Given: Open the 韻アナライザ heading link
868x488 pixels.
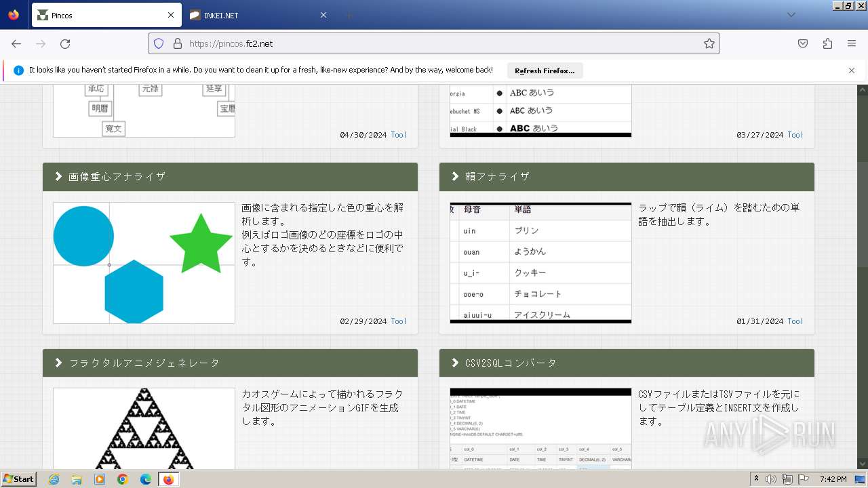Looking at the screenshot, I should pyautogui.click(x=497, y=176).
